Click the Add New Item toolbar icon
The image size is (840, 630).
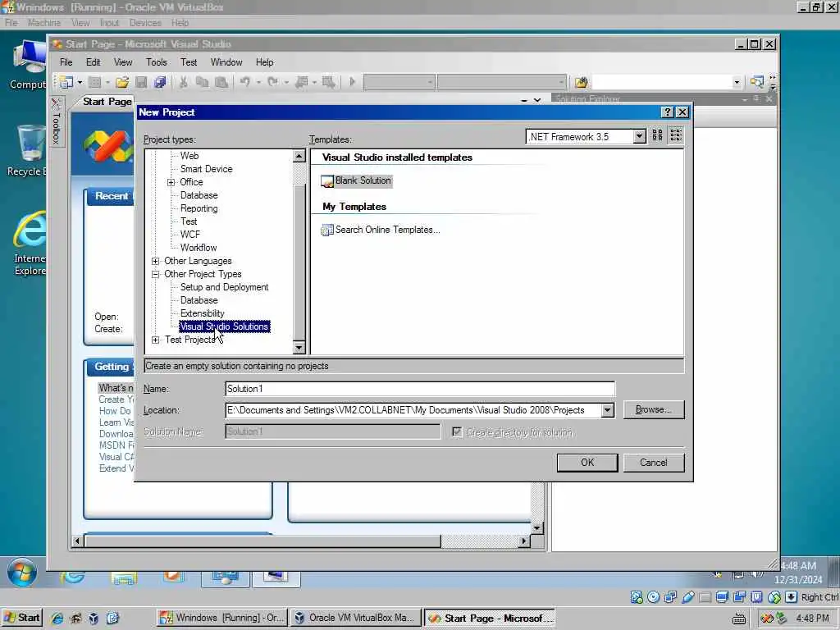point(95,82)
